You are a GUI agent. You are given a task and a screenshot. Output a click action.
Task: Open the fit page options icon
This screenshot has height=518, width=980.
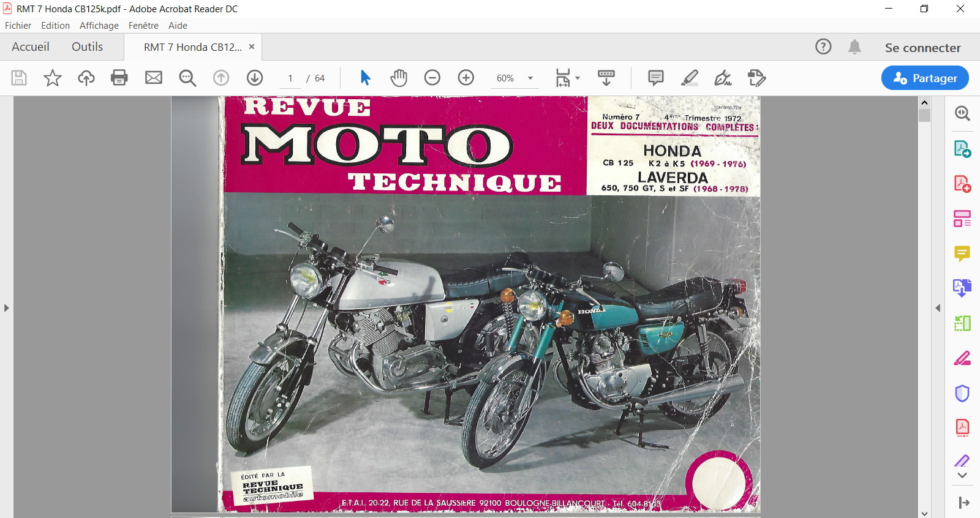pos(563,78)
